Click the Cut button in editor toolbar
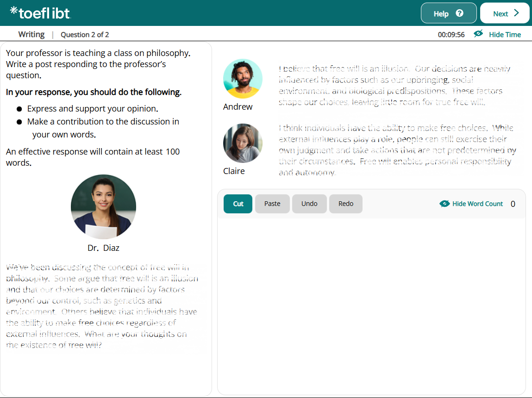532x398 pixels. 238,204
